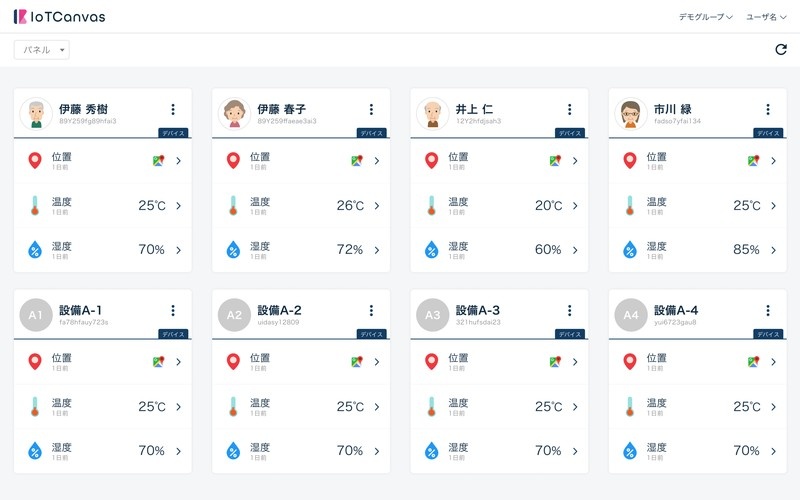Open the パネル dropdown selector

(42, 50)
